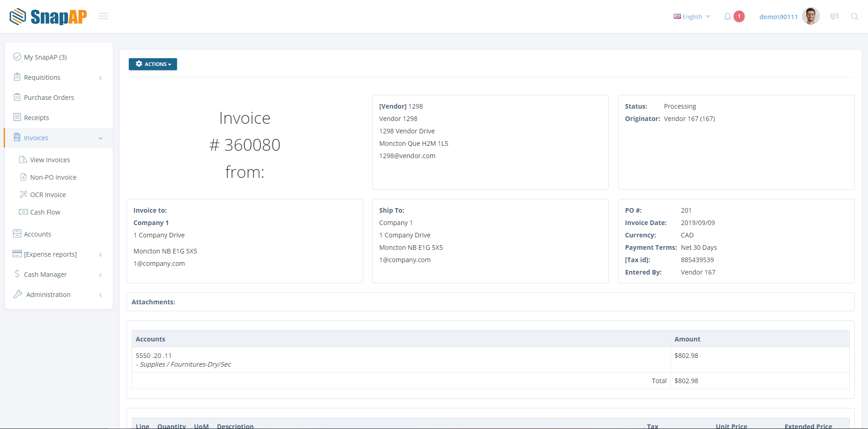Click the search magnifier icon
Screen dimensions: 868x429
(x=855, y=16)
